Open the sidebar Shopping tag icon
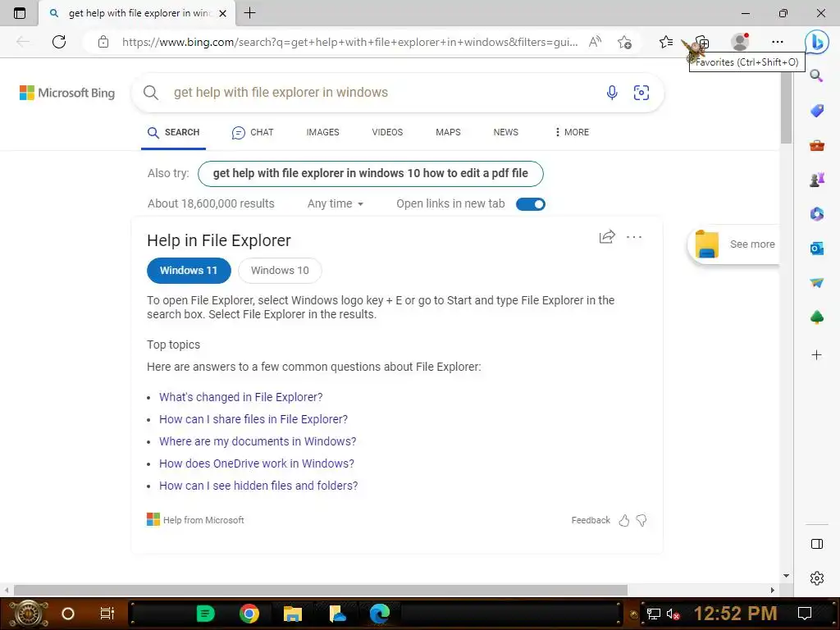 coord(816,111)
